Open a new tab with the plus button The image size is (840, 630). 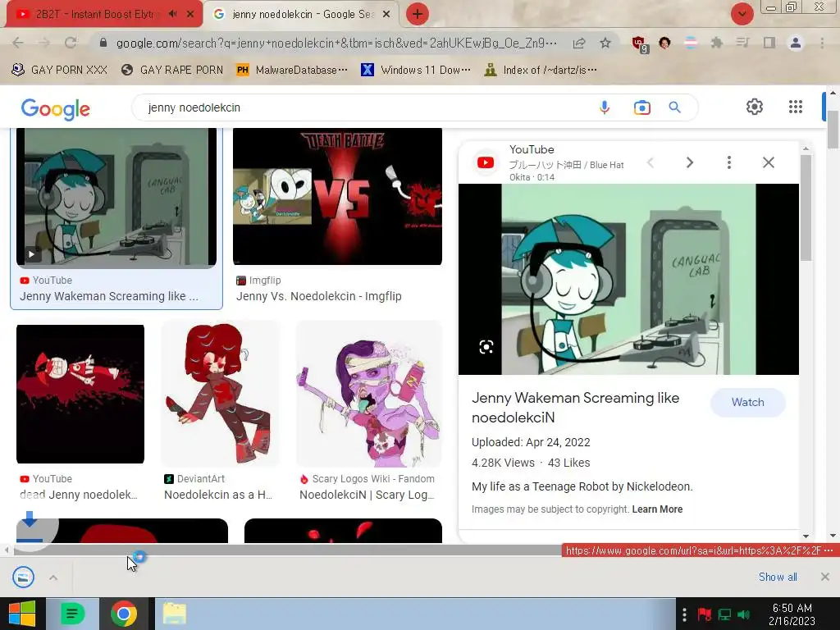(418, 15)
